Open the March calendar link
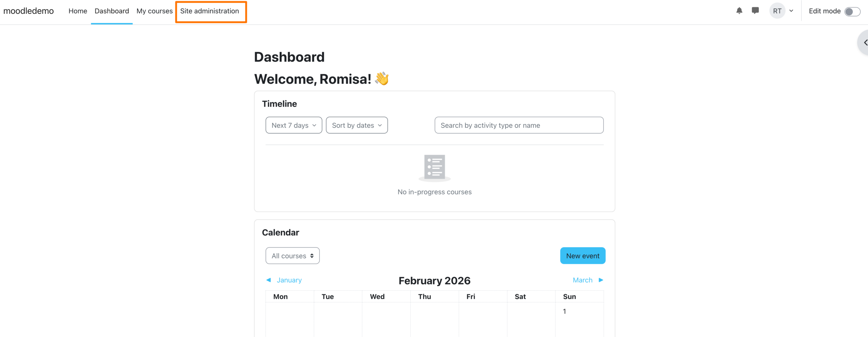Screen dimensions: 868x337 pyautogui.click(x=583, y=280)
